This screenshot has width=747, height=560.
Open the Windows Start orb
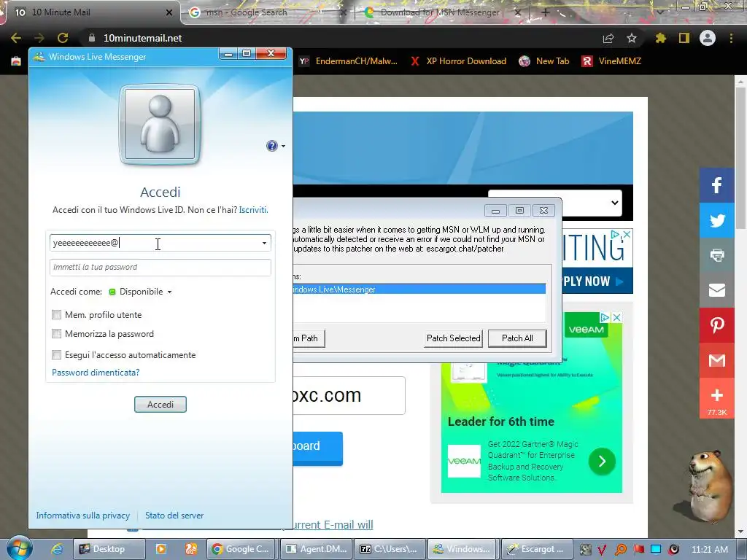click(20, 548)
